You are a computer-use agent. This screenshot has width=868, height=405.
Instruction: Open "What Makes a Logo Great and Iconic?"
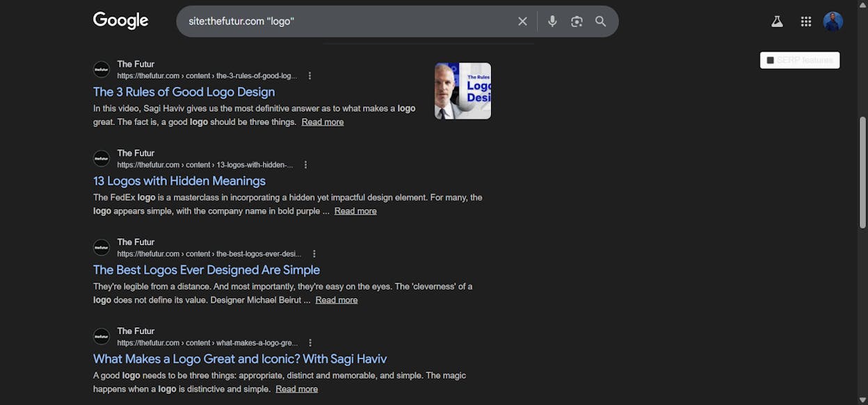(x=240, y=358)
